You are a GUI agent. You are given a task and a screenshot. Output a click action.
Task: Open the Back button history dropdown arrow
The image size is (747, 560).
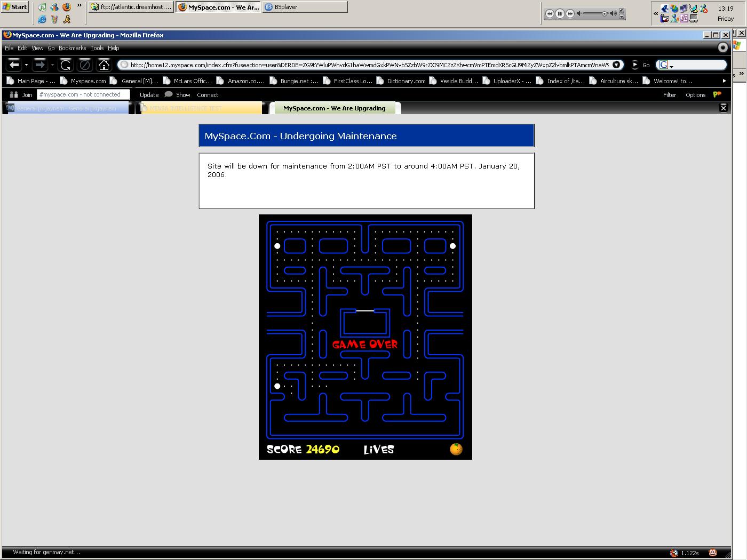tap(26, 65)
